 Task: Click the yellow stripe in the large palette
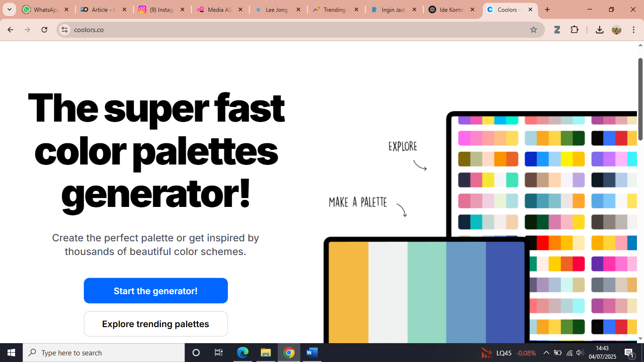348,292
